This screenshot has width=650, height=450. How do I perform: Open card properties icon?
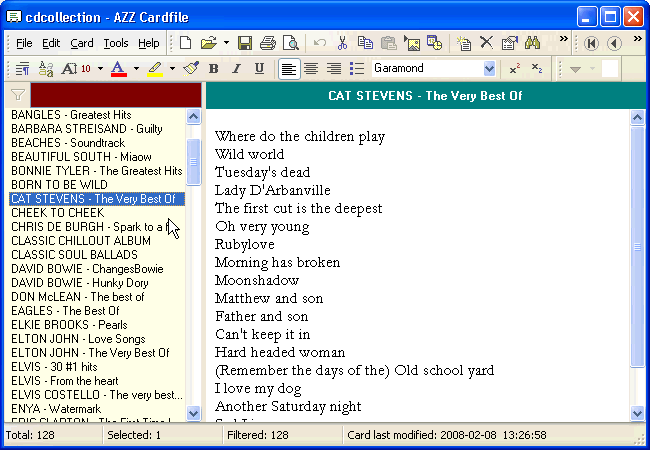coord(509,43)
